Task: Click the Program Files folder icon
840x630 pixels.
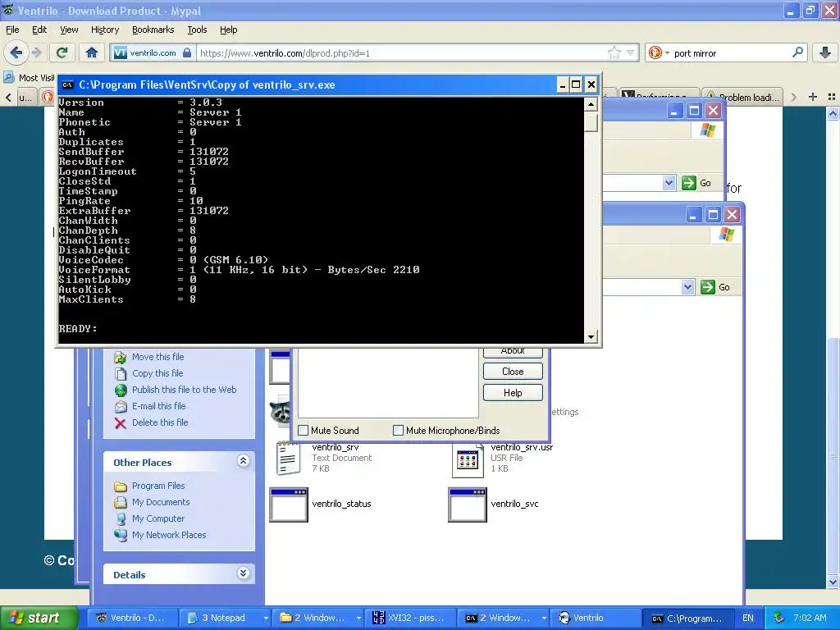Action: click(121, 486)
